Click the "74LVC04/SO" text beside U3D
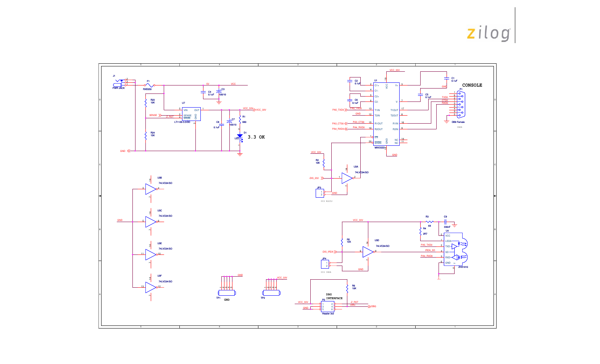This screenshot has height=364, width=600. (x=382, y=246)
